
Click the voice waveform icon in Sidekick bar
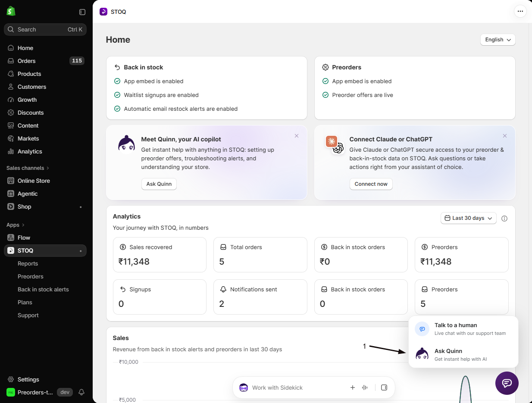coord(365,387)
